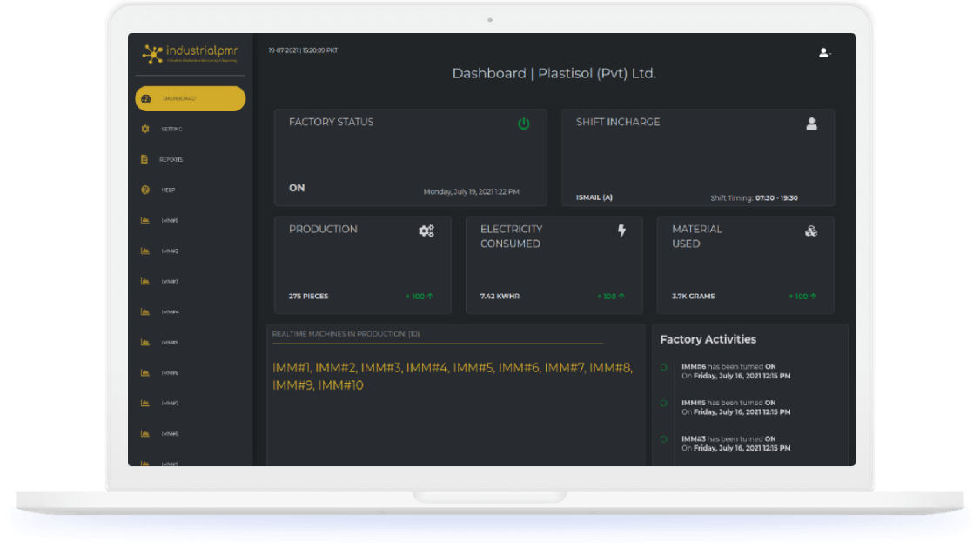Open the Factory Activities link
This screenshot has width=980, height=548.
click(x=708, y=339)
